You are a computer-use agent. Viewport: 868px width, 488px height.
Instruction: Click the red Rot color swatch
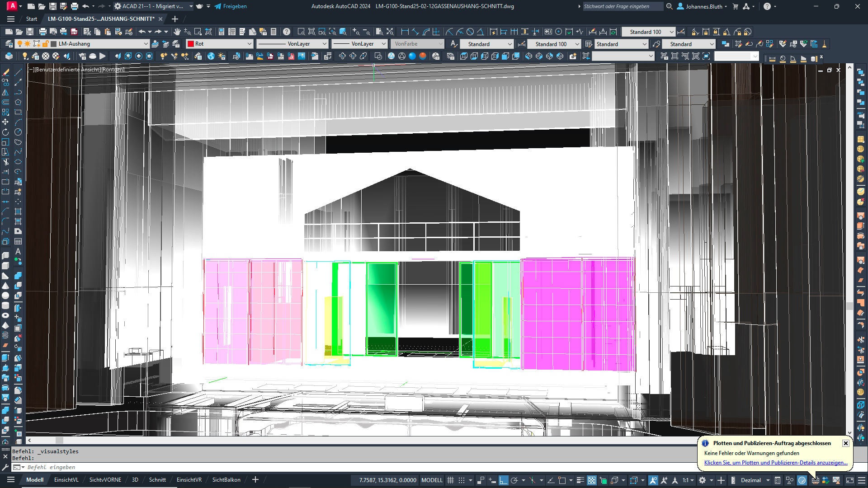click(191, 44)
